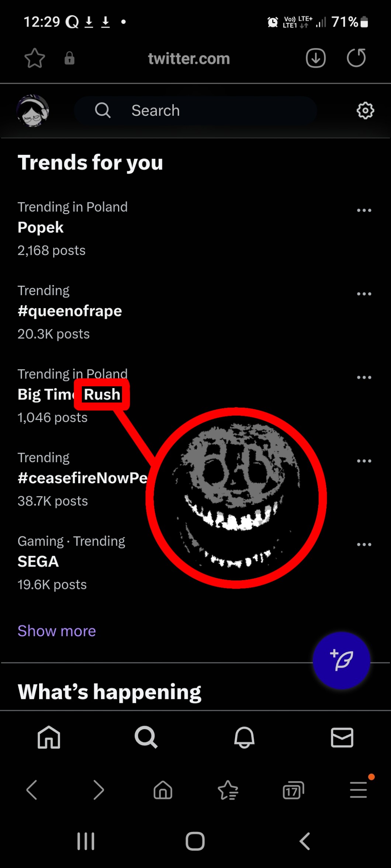
Task: Expand more options for the Popek trend
Action: click(x=364, y=210)
